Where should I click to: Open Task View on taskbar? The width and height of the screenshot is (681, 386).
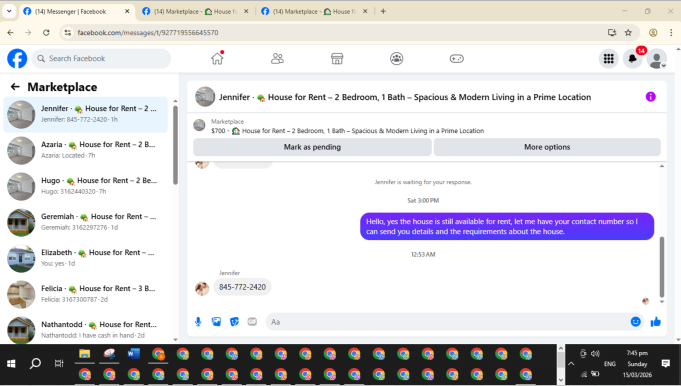click(59, 363)
